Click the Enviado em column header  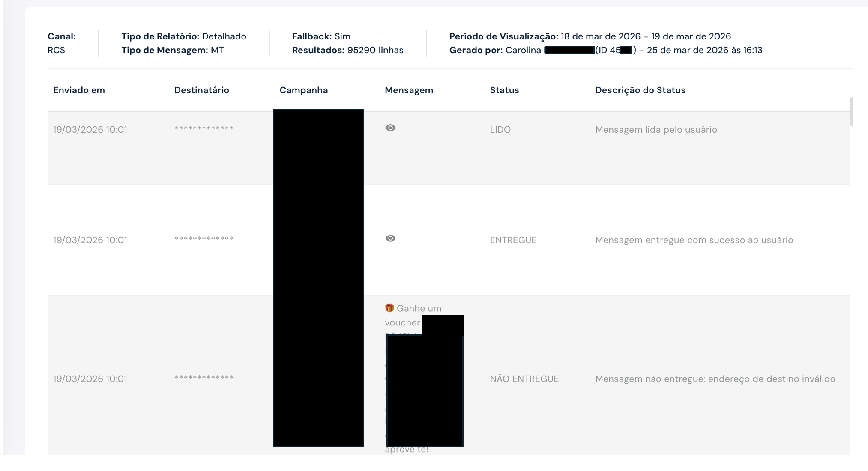79,90
